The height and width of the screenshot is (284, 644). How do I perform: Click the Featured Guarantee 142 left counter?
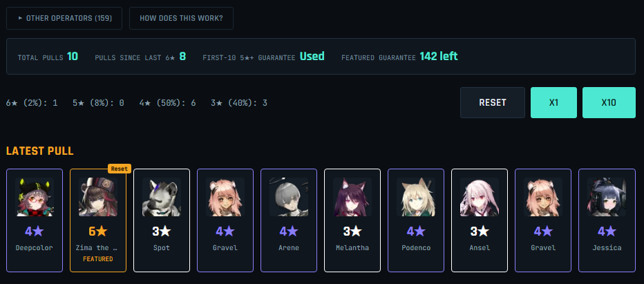[x=399, y=57]
